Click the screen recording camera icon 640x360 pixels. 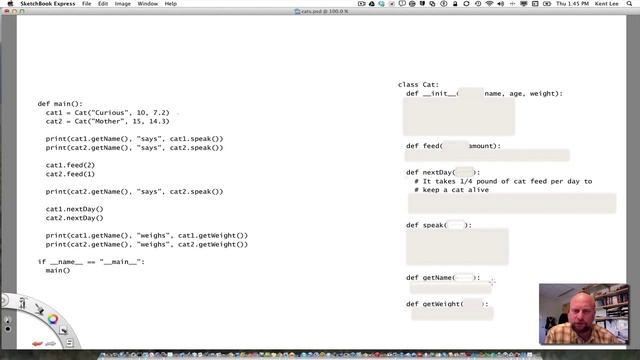(361, 4)
